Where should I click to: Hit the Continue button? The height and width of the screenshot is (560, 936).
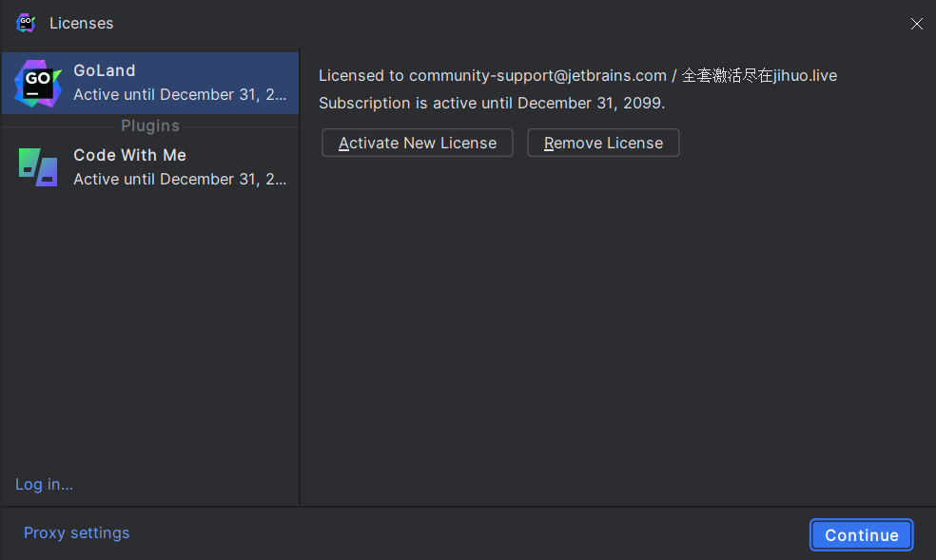click(x=861, y=535)
